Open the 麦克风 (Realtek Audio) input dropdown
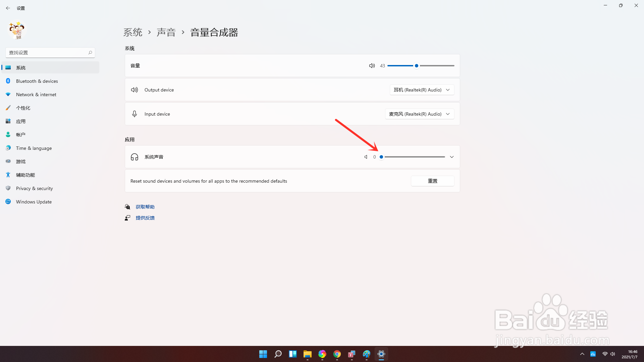The height and width of the screenshot is (362, 644). tap(419, 114)
